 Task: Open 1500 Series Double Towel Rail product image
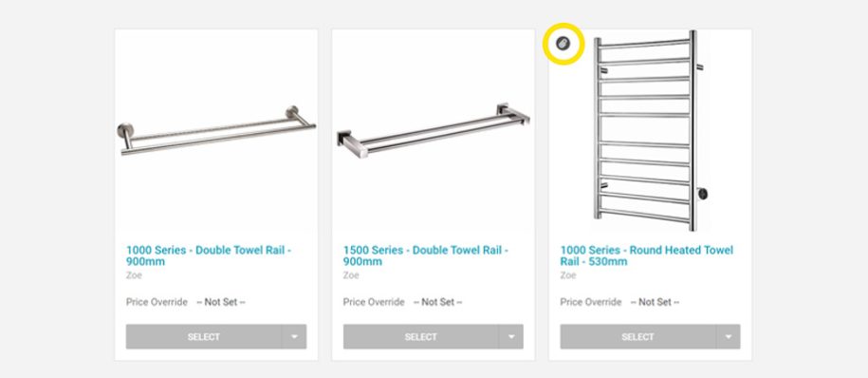433,130
